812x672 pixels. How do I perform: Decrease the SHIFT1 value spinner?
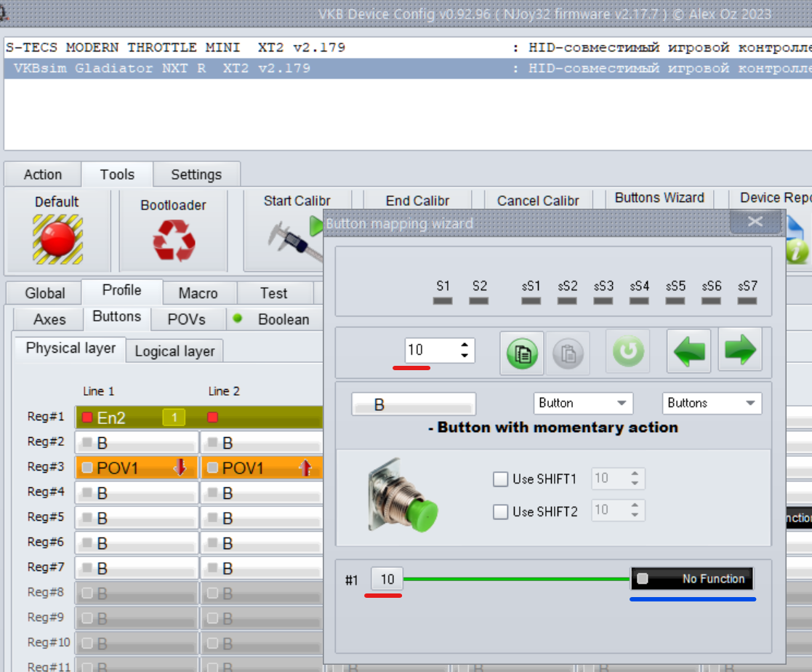[635, 484]
